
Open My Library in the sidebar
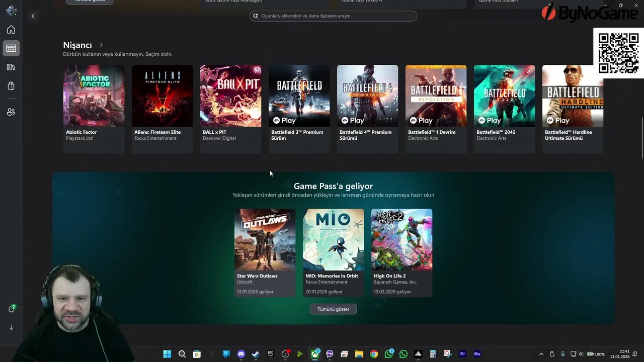11,67
